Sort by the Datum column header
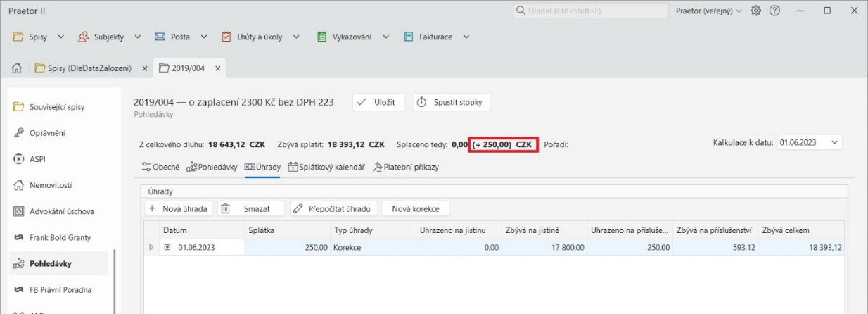This screenshot has height=314, width=868. [201, 230]
